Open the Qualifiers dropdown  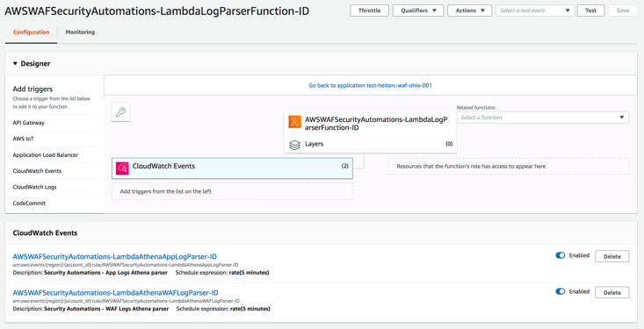click(418, 11)
